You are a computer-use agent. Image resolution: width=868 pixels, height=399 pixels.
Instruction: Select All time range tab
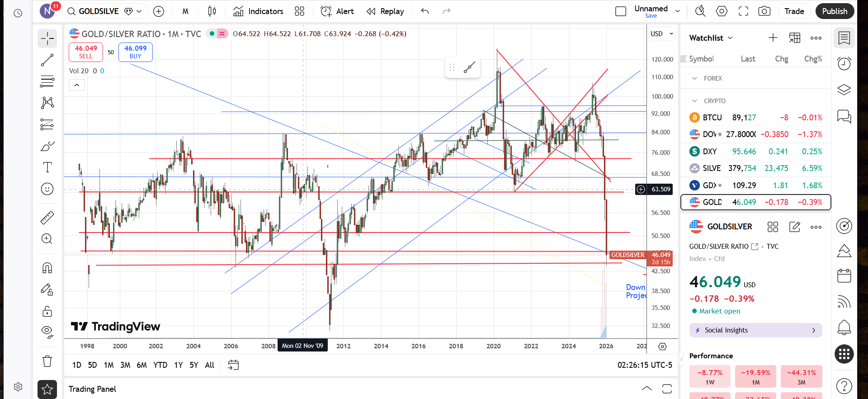click(x=210, y=365)
